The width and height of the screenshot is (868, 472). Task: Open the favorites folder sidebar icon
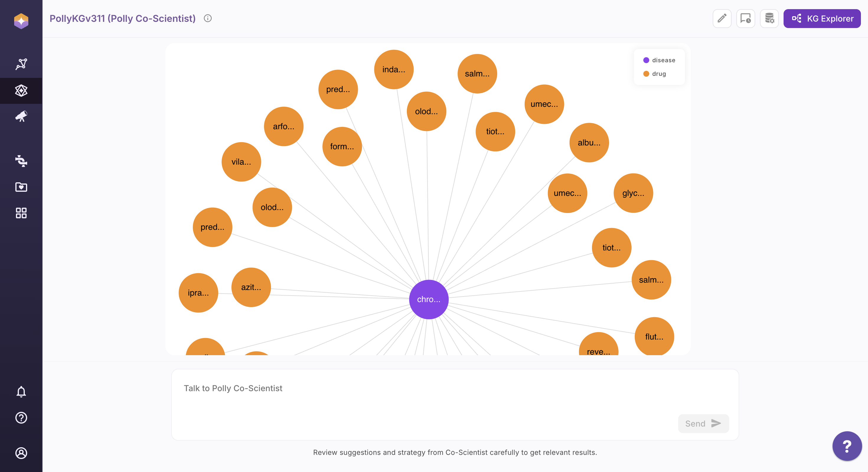click(21, 187)
